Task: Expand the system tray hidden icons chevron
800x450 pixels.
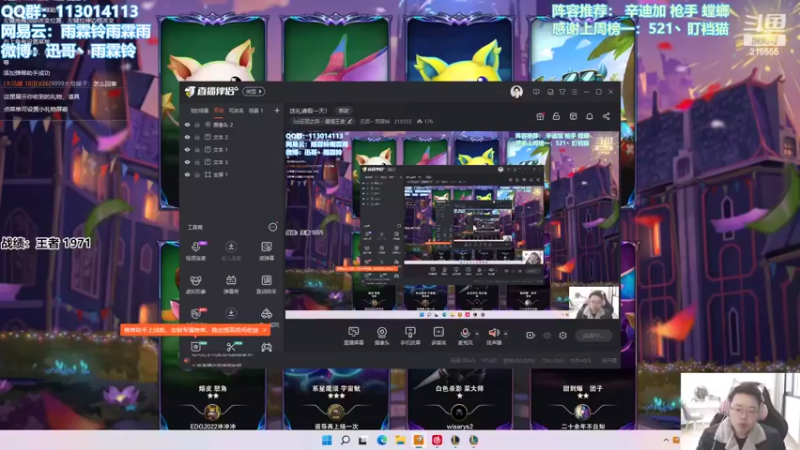Action: pyautogui.click(x=666, y=440)
